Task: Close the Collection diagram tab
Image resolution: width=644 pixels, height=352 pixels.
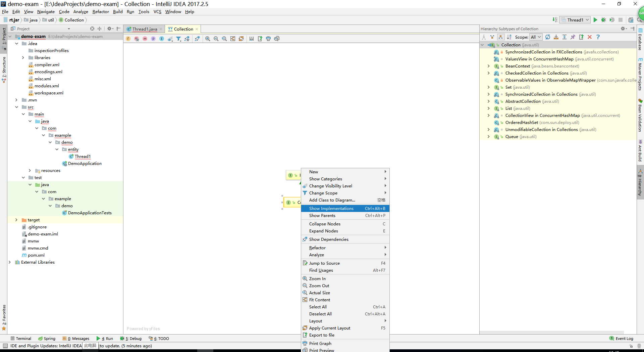Action: point(197,29)
